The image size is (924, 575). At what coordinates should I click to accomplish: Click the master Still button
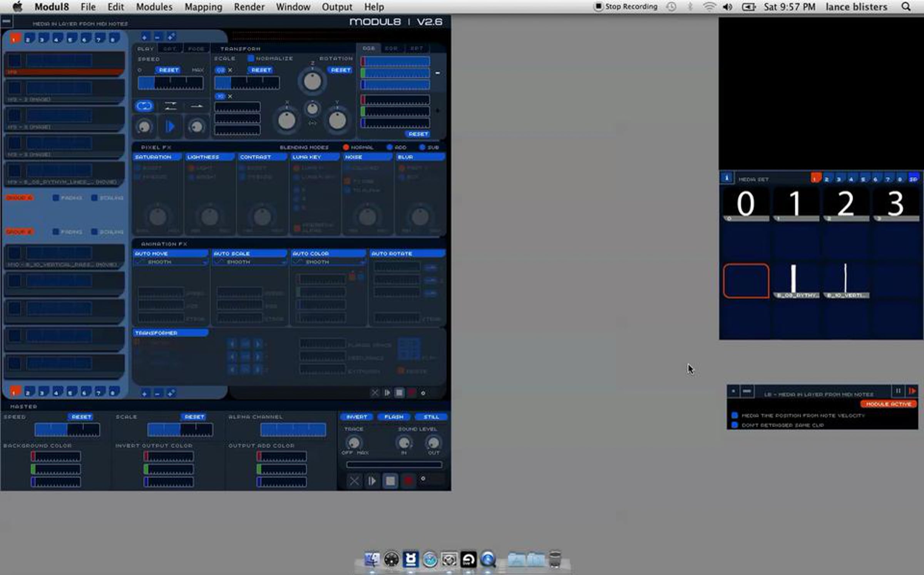pos(431,417)
